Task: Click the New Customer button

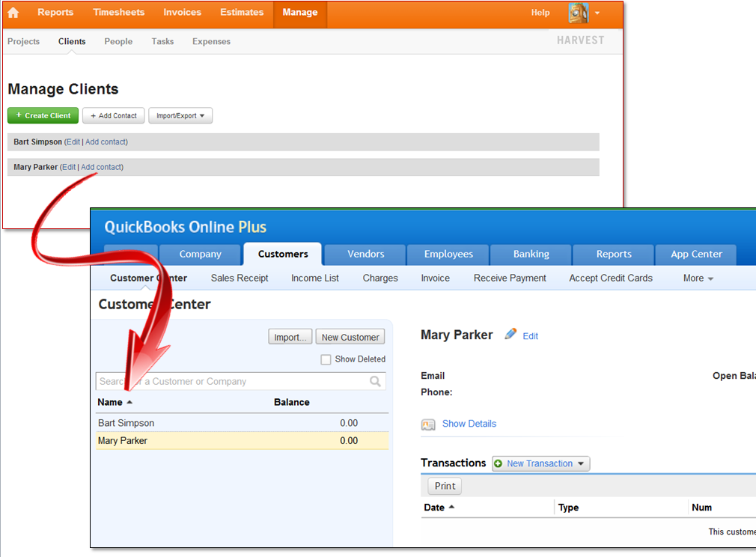Action: [x=350, y=337]
